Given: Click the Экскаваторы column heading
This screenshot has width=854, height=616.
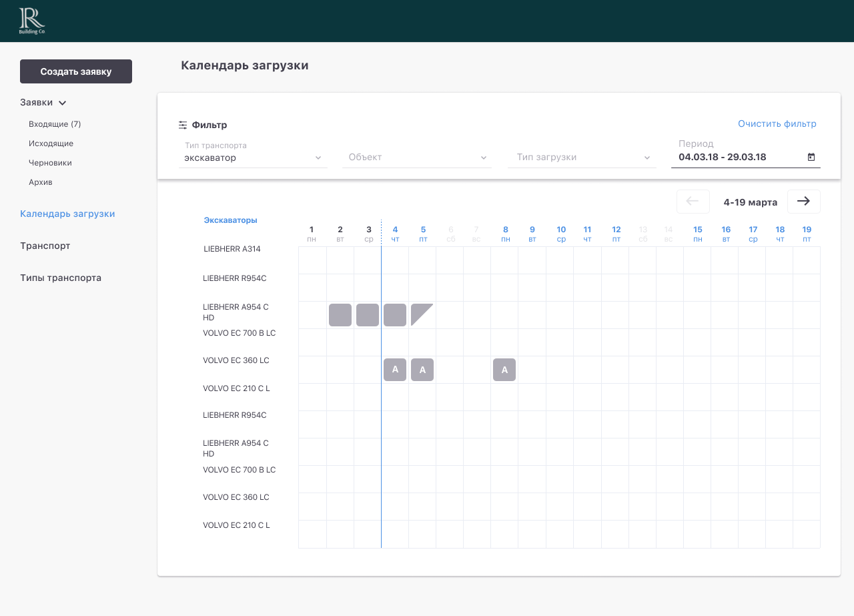Looking at the screenshot, I should pyautogui.click(x=230, y=220).
